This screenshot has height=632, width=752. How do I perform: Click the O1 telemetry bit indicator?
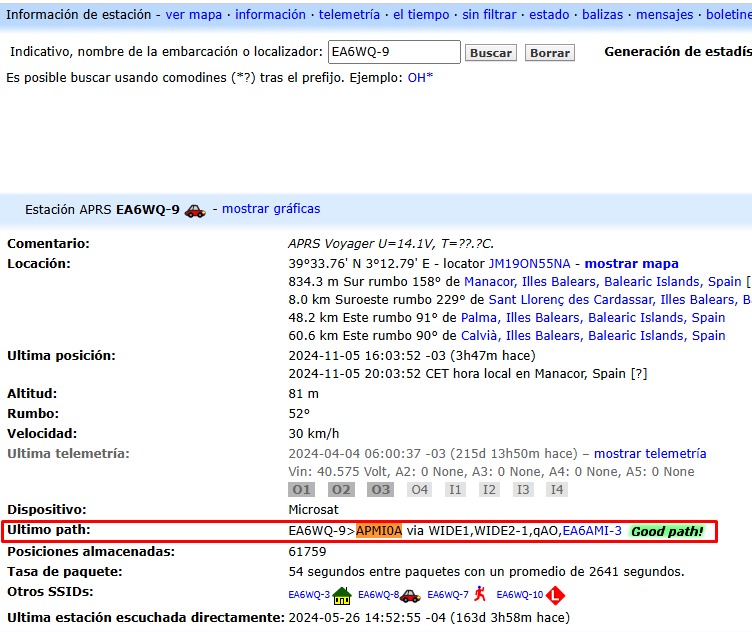point(302,490)
